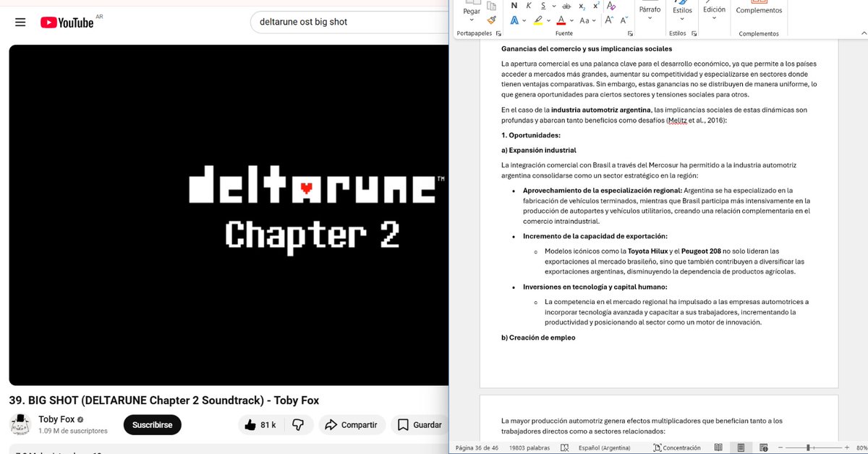Toggle superscript formatting

tap(595, 5)
